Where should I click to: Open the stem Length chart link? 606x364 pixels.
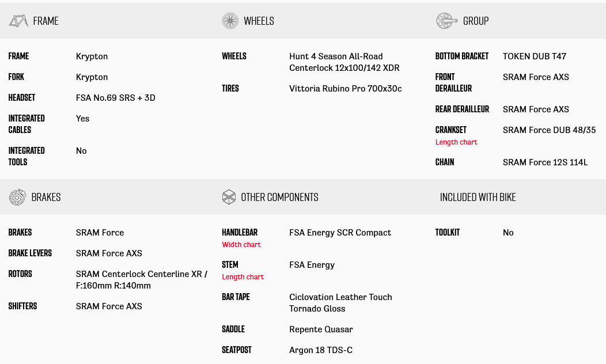click(243, 277)
